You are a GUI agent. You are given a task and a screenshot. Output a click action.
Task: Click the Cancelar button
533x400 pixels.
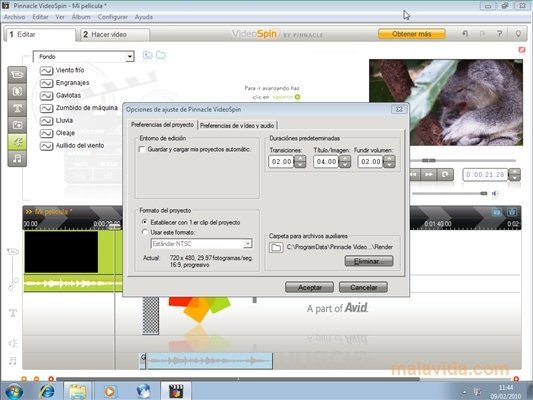363,288
